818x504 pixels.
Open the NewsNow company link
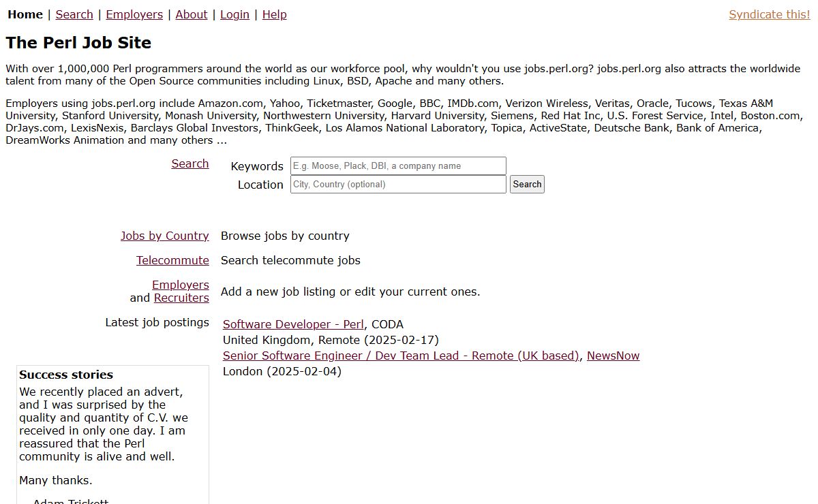click(613, 356)
